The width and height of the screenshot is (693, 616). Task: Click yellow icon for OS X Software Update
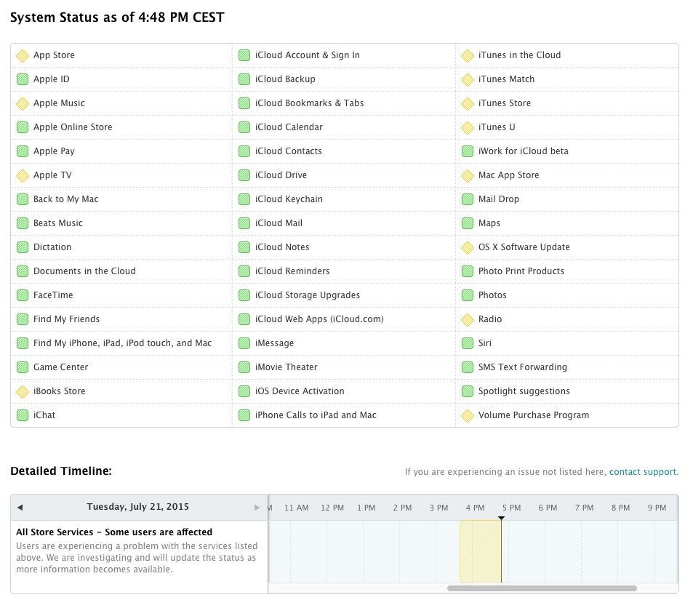click(x=467, y=248)
